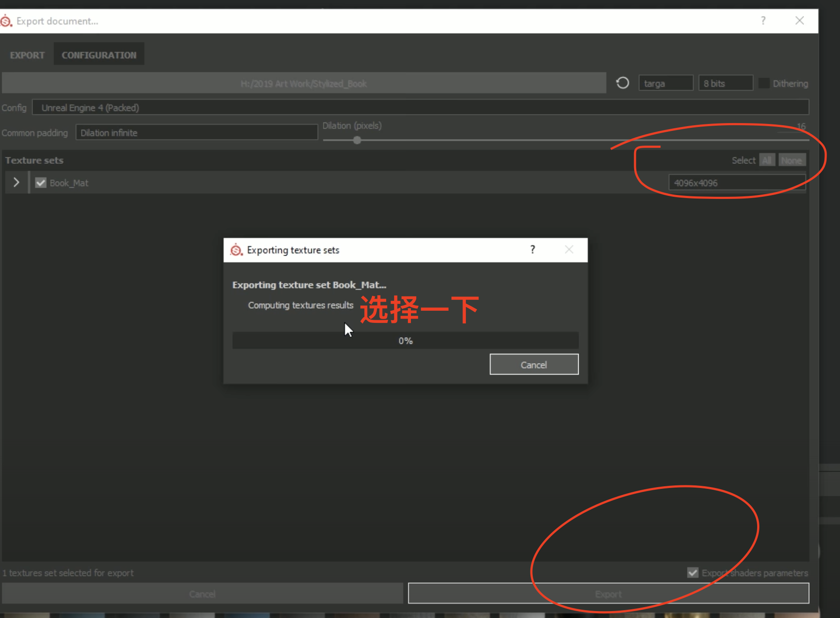The width and height of the screenshot is (840, 618).
Task: Click the Substance logo in Exporting dialog
Action: click(x=236, y=250)
